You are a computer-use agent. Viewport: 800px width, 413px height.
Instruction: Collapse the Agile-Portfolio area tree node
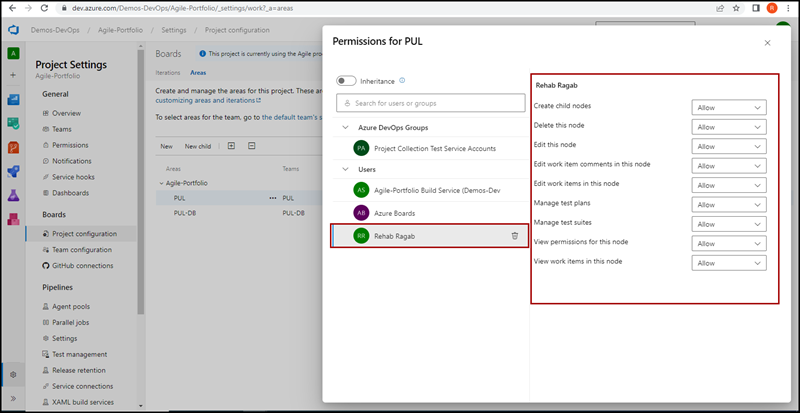coord(161,183)
